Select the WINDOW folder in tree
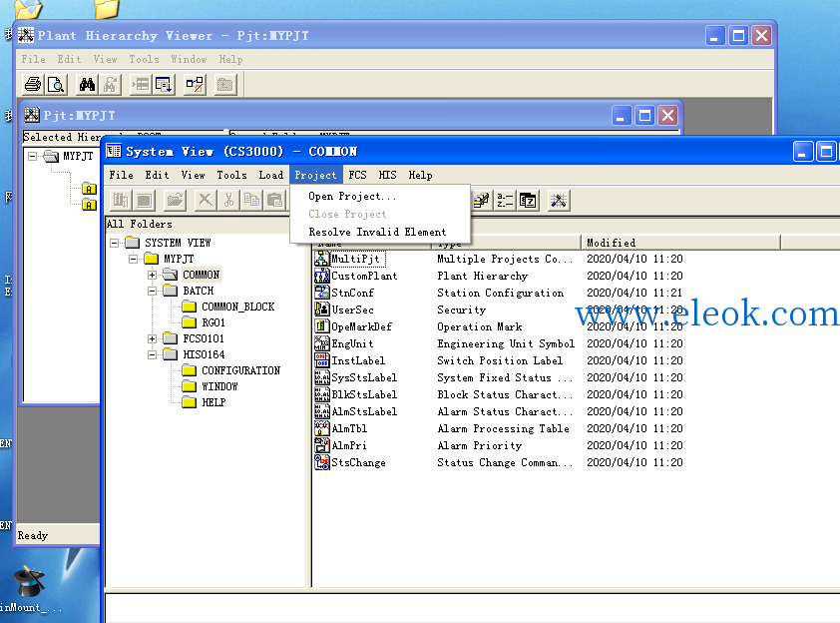The width and height of the screenshot is (840, 623). (219, 386)
